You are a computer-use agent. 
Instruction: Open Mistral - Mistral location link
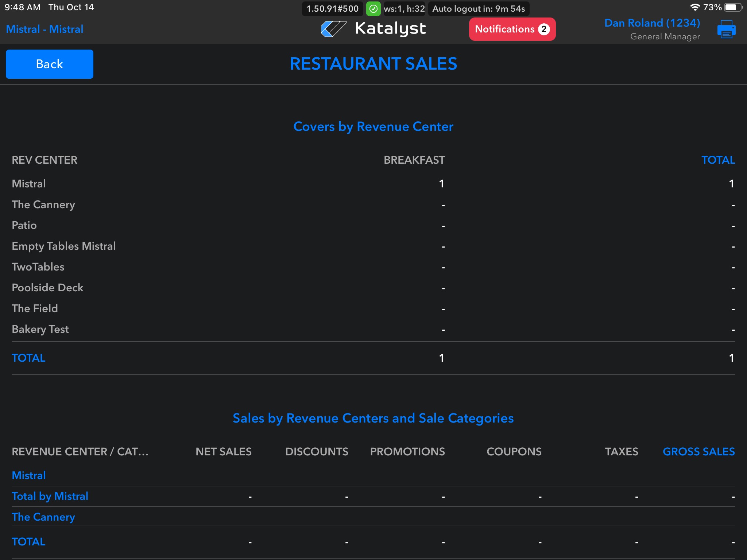coord(44,29)
